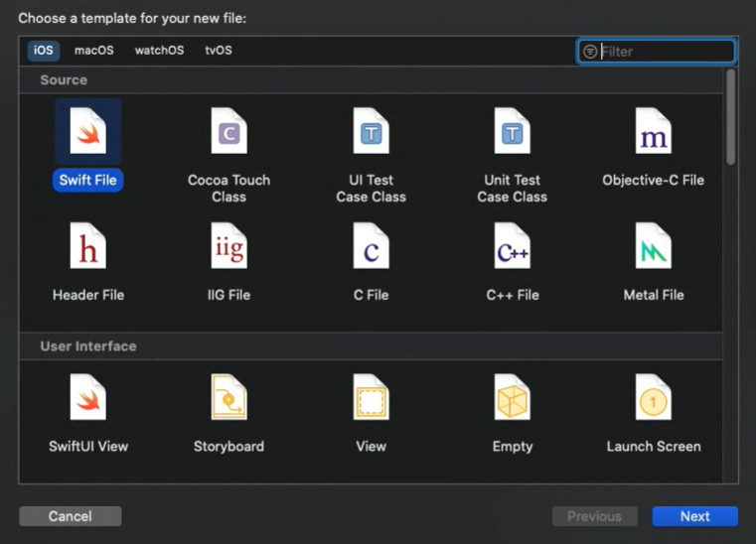Click the "Swift File" label

[87, 181]
